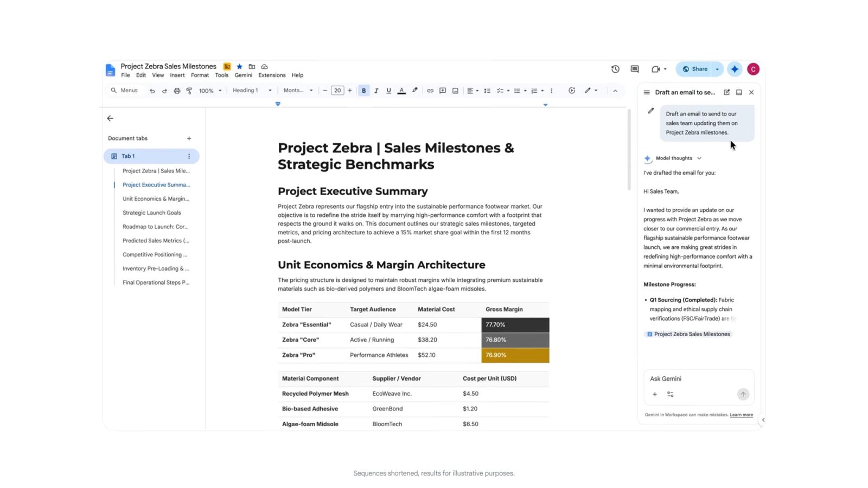
Task: Open the Format menu
Action: [200, 75]
